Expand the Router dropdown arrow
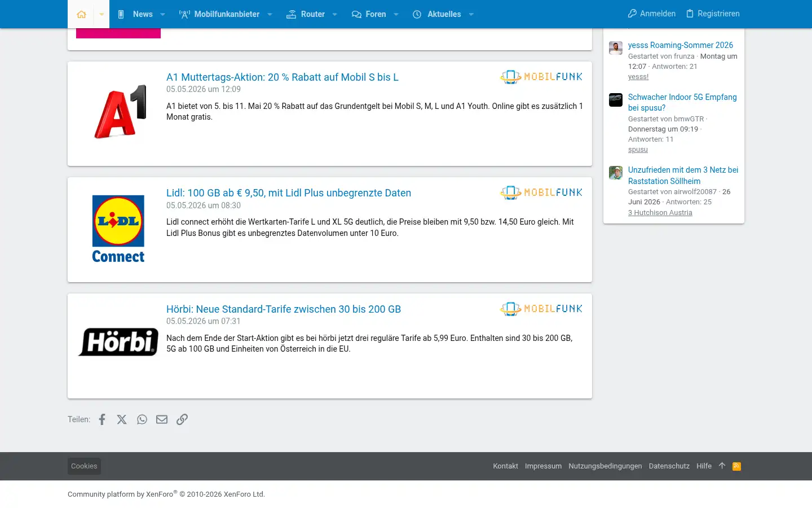Viewport: 812px width, 508px height. pyautogui.click(x=334, y=14)
